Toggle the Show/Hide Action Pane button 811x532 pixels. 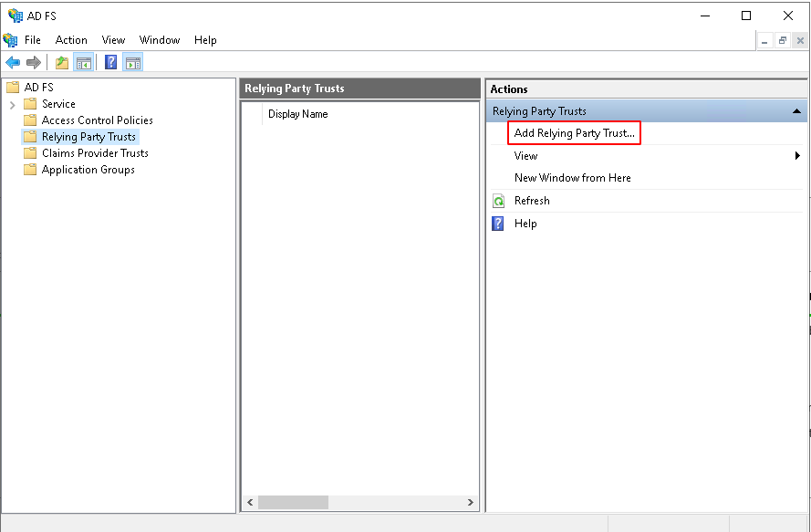[x=133, y=62]
